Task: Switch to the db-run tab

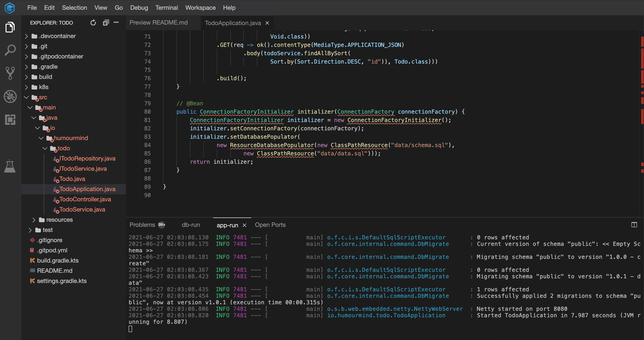Action: tap(191, 225)
